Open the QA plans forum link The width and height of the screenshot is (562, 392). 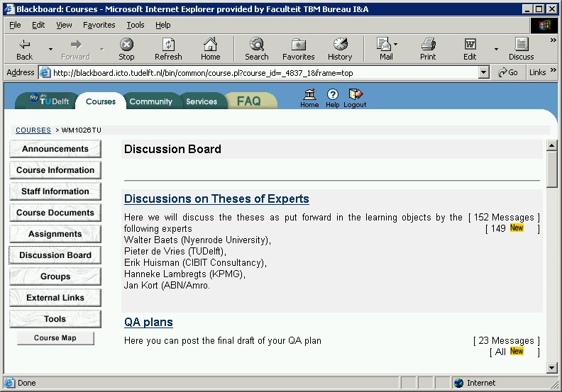pyautogui.click(x=148, y=322)
